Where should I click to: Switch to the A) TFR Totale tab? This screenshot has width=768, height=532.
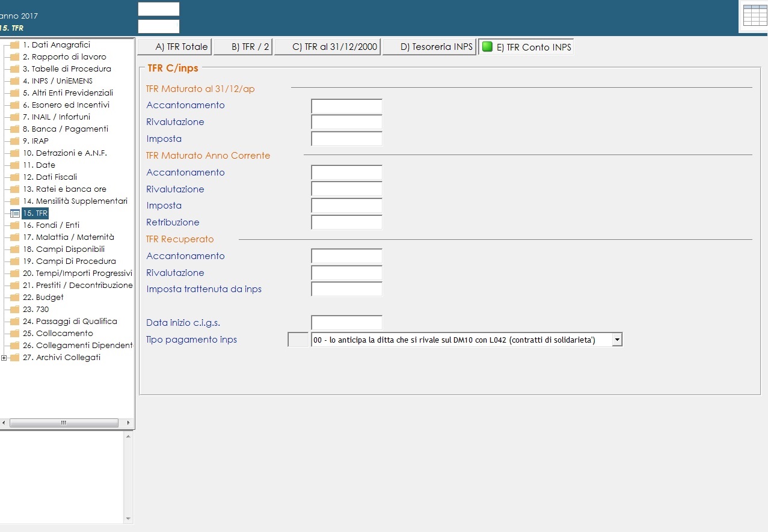coord(175,47)
